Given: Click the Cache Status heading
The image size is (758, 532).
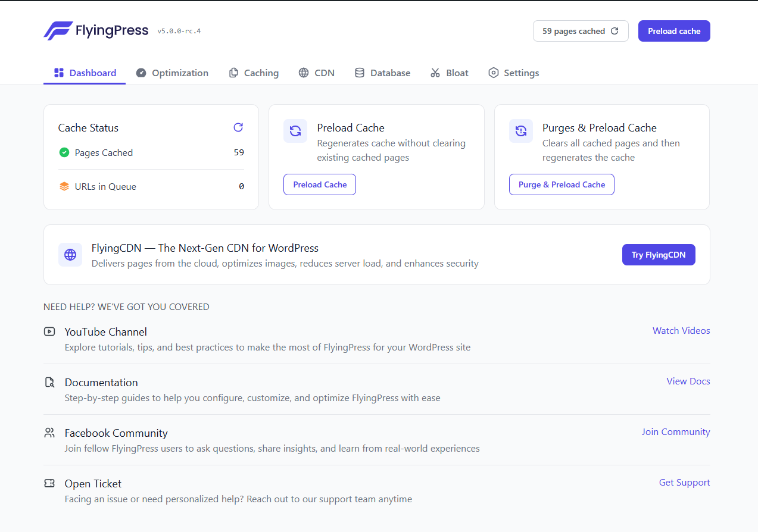Looking at the screenshot, I should [88, 128].
